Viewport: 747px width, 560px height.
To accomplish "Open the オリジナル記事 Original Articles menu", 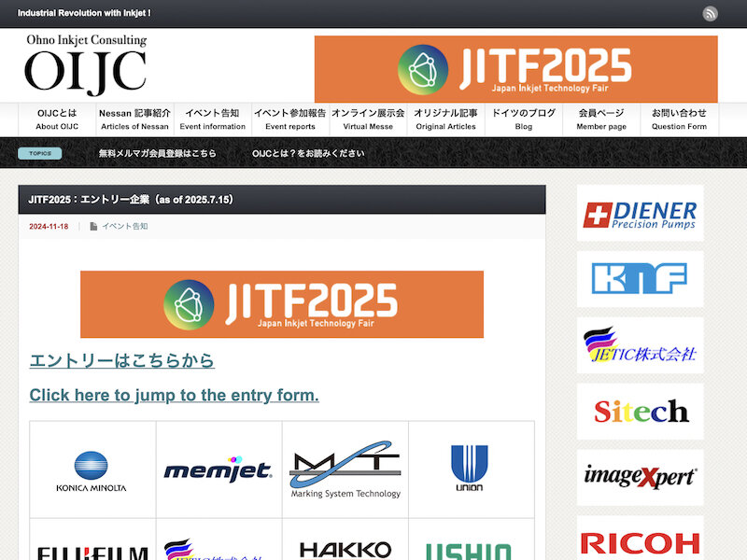I will pos(446,119).
